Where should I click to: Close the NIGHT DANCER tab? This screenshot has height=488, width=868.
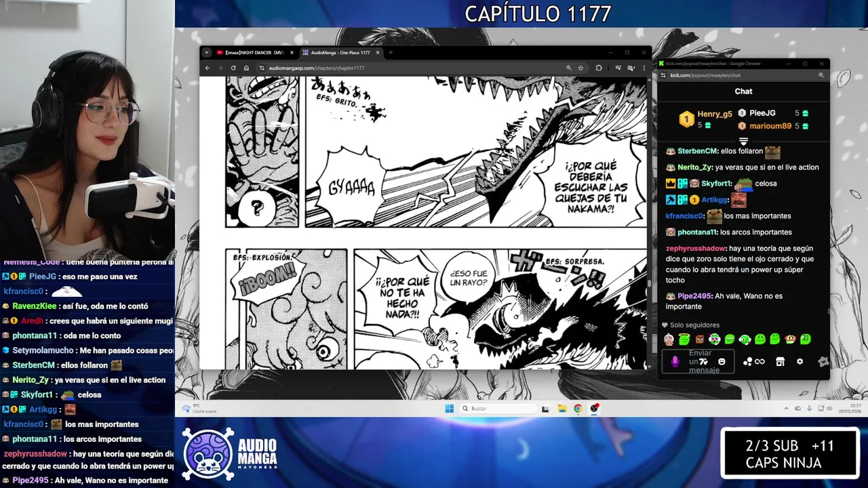tap(292, 53)
